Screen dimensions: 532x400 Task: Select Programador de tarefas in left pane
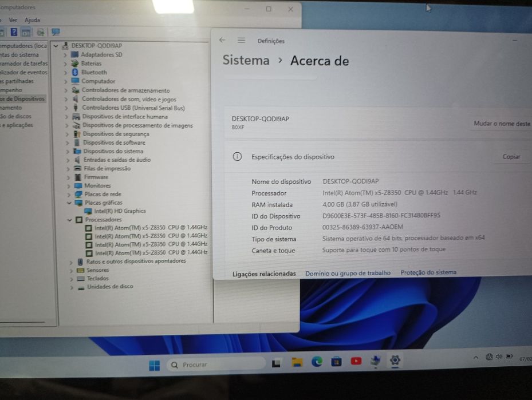point(23,64)
